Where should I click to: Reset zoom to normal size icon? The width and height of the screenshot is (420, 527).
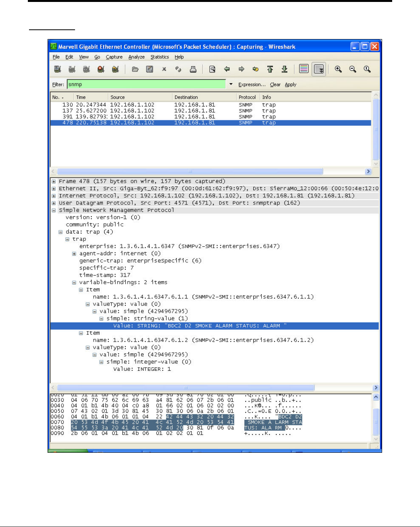click(x=367, y=69)
